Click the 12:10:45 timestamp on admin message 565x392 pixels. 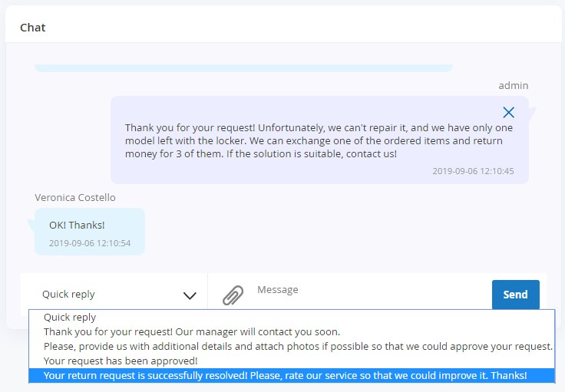coord(473,171)
